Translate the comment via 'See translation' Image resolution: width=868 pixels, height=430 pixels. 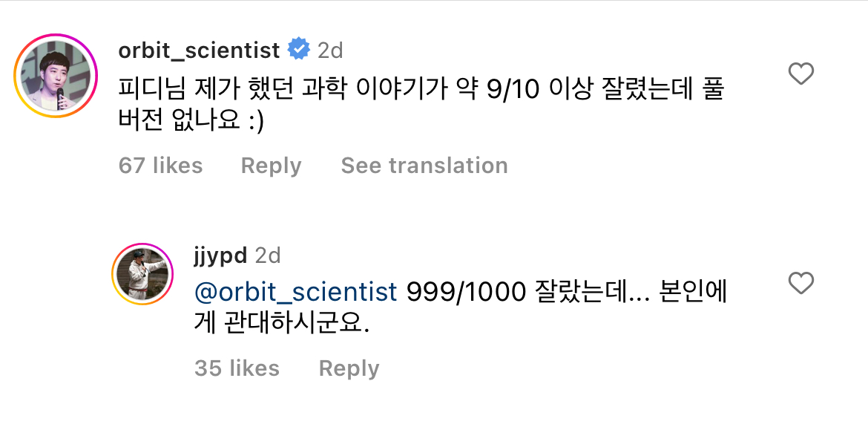point(424,165)
